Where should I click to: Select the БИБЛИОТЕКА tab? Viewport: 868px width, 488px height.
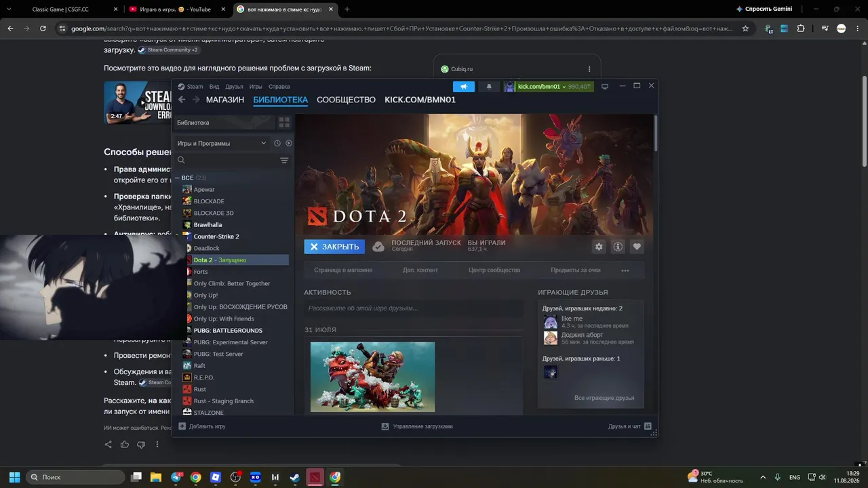click(x=281, y=100)
